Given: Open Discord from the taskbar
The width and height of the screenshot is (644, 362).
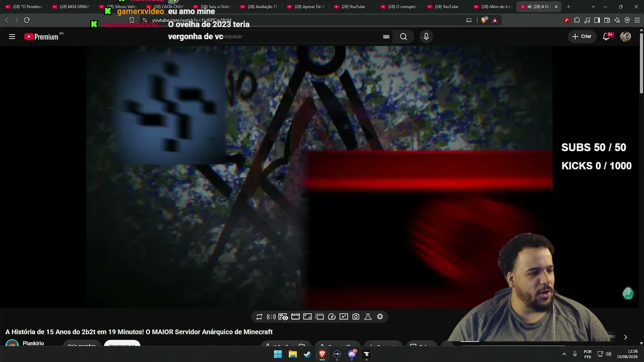Looking at the screenshot, I should 352,354.
